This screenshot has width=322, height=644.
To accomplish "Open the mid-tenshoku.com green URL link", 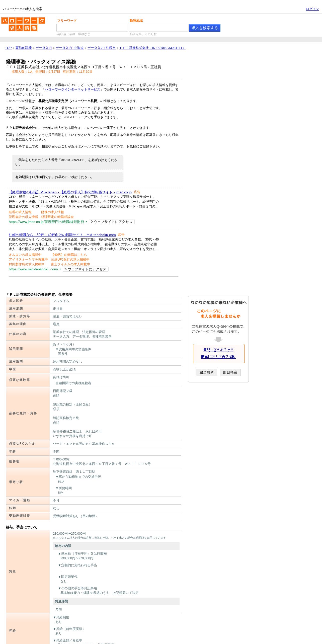I will point(33,269).
